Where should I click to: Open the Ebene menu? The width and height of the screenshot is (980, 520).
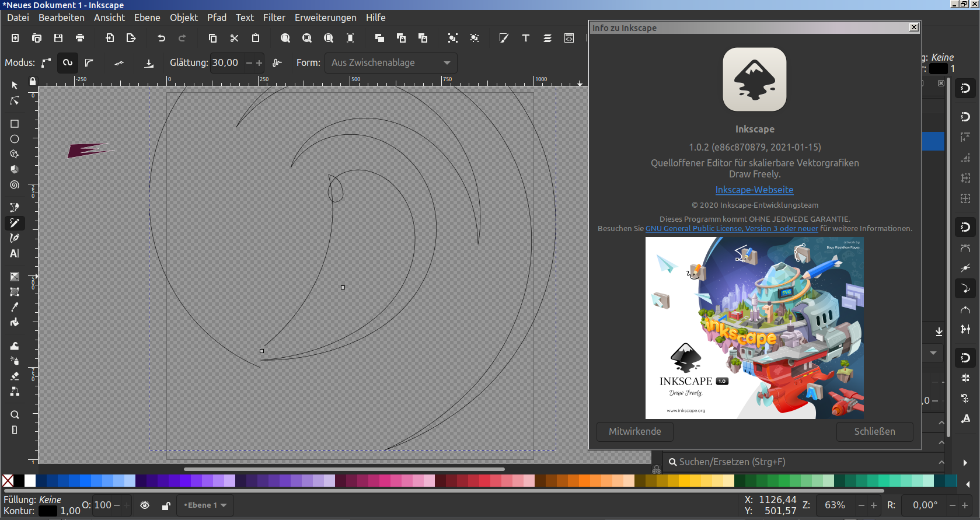[147, 18]
